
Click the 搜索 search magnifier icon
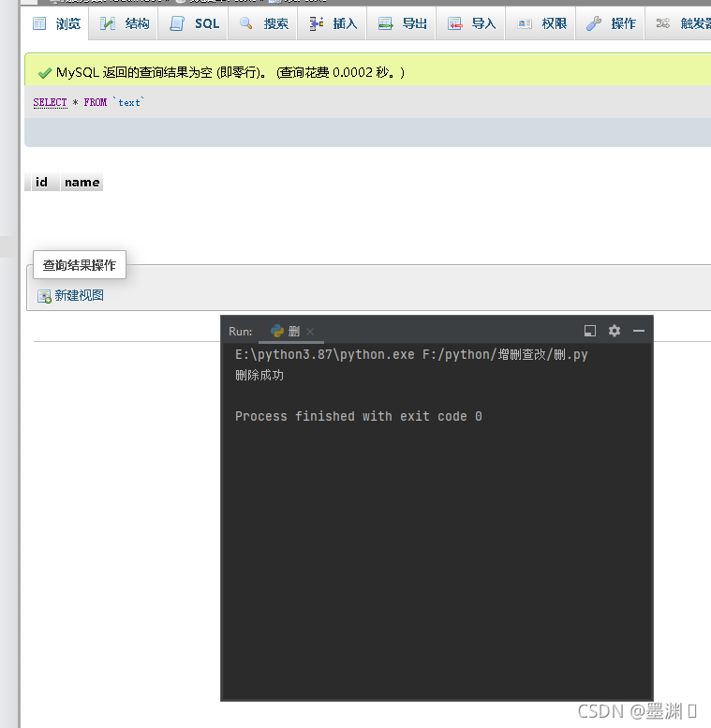[246, 23]
